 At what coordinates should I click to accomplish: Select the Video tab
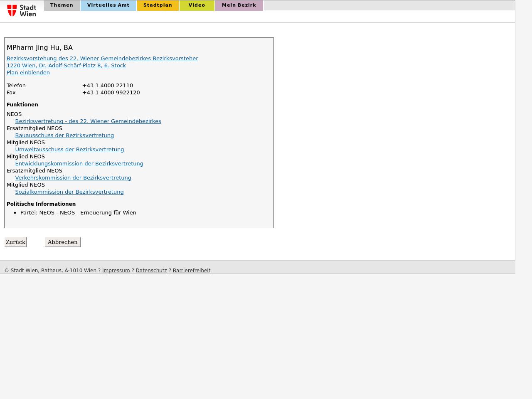pos(197,5)
